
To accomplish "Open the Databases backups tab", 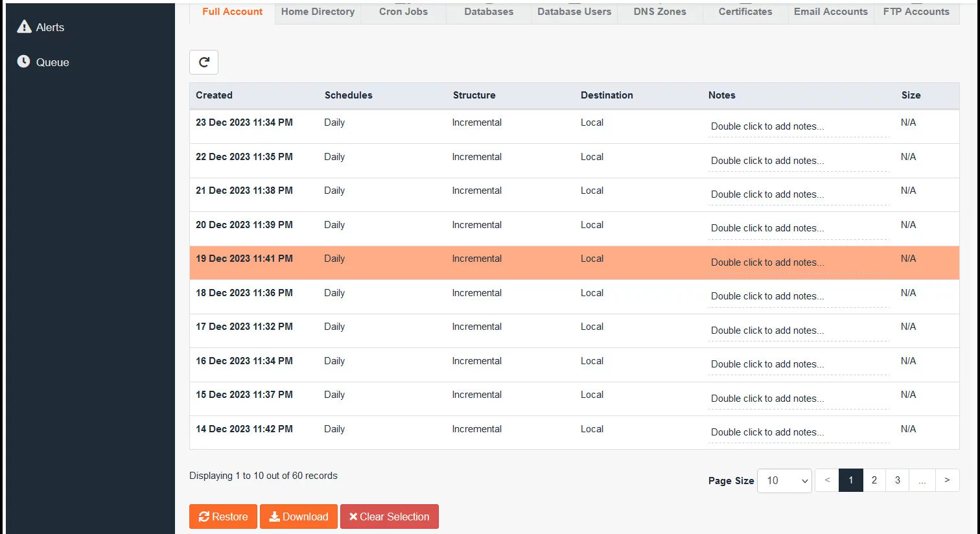I will pyautogui.click(x=488, y=11).
